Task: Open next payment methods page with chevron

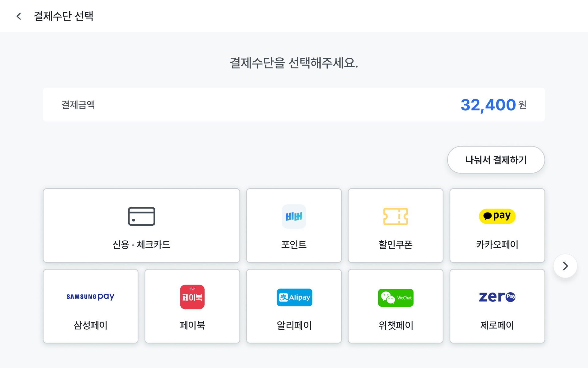Action: [x=565, y=266]
